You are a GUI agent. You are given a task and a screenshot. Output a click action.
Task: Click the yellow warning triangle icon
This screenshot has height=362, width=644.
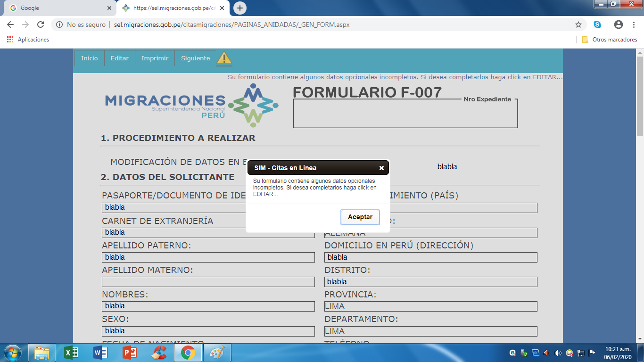coord(224,58)
